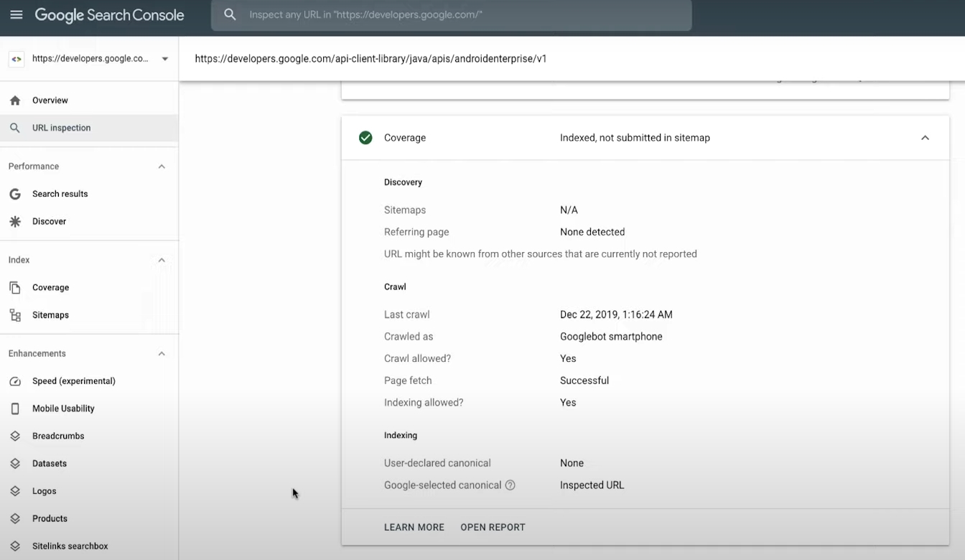Click the Speed gauge icon
The width and height of the screenshot is (965, 560).
[15, 381]
